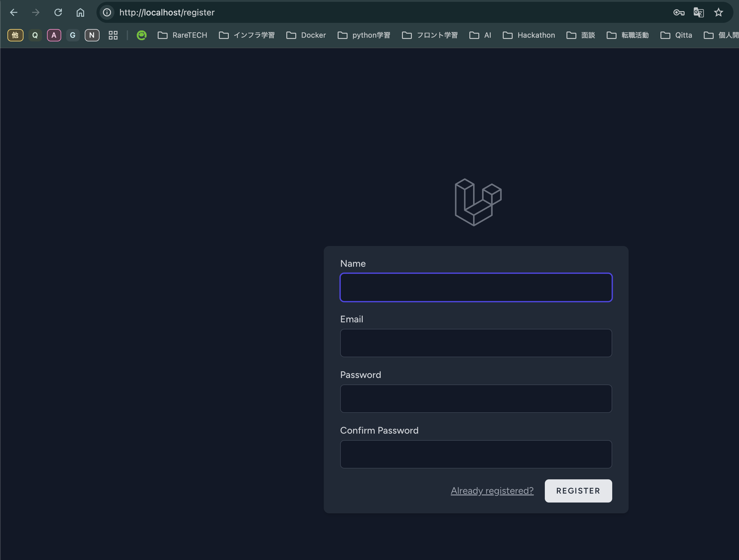This screenshot has height=560, width=739.
Task: Reload the current page
Action: (58, 12)
